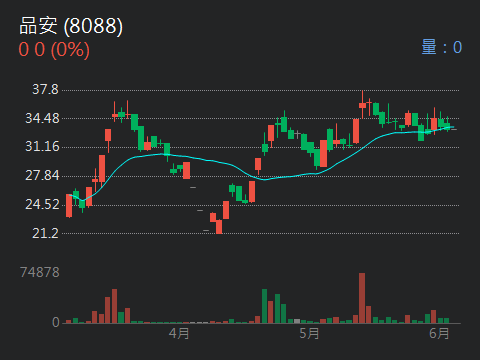Click the 74878 volume axis label
The height and width of the screenshot is (360, 480).
click(x=40, y=272)
